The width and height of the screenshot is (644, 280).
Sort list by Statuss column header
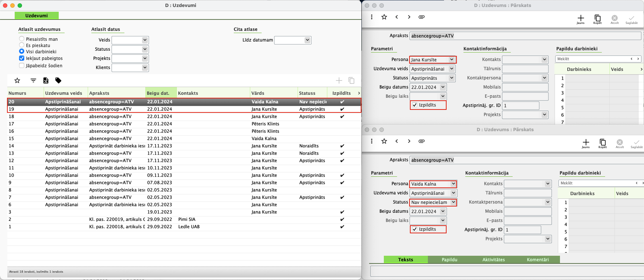(312, 93)
